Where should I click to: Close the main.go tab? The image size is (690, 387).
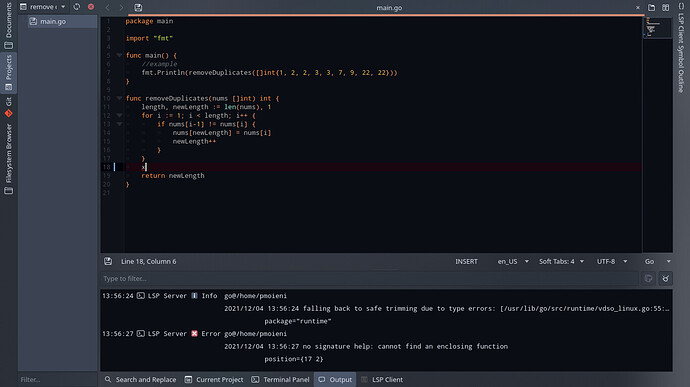coord(638,7)
